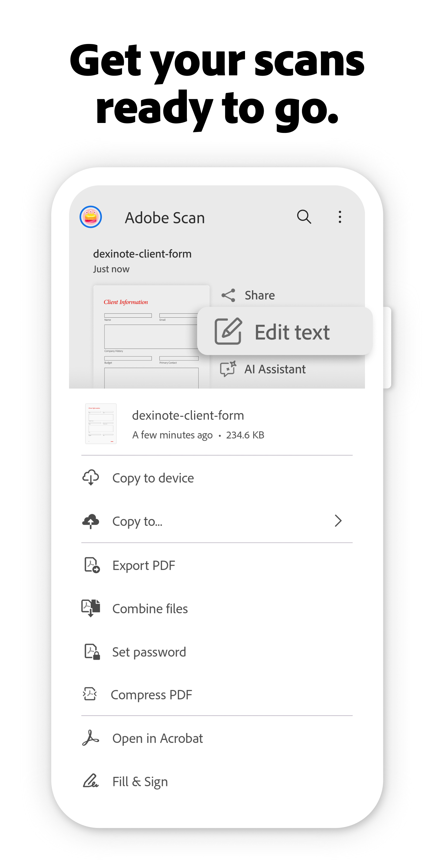Screen dimensions: 434x868
Task: Select Fill & Sign
Action: 217,781
